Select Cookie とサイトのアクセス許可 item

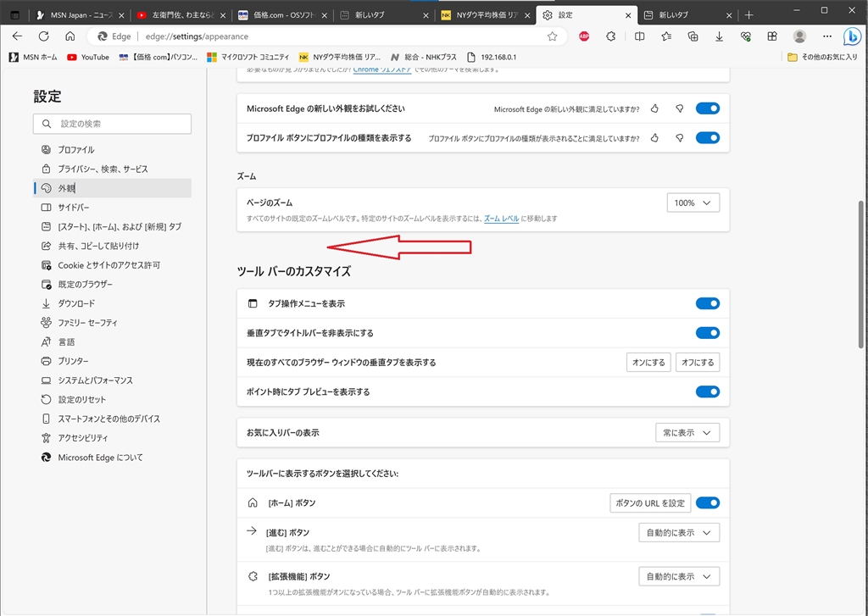click(113, 265)
